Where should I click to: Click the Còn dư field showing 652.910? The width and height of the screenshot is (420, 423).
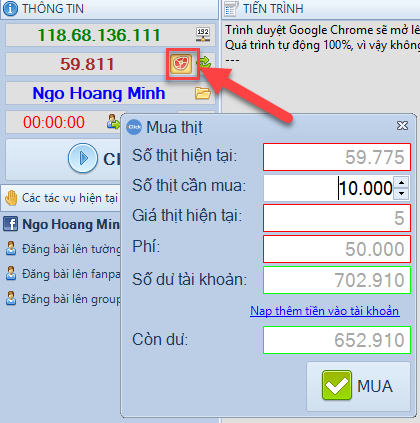coord(337,340)
